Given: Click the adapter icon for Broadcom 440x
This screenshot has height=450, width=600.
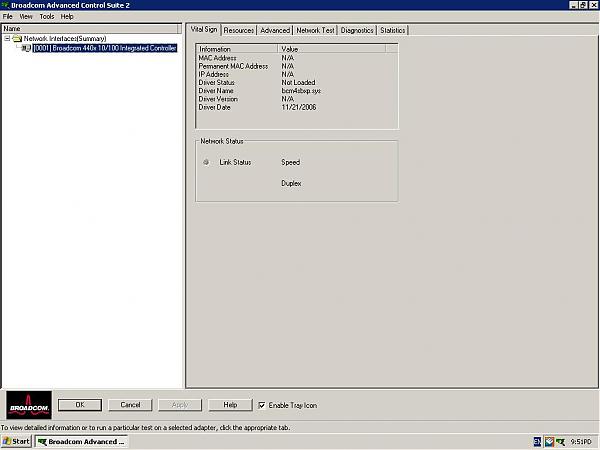Looking at the screenshot, I should [x=26, y=48].
